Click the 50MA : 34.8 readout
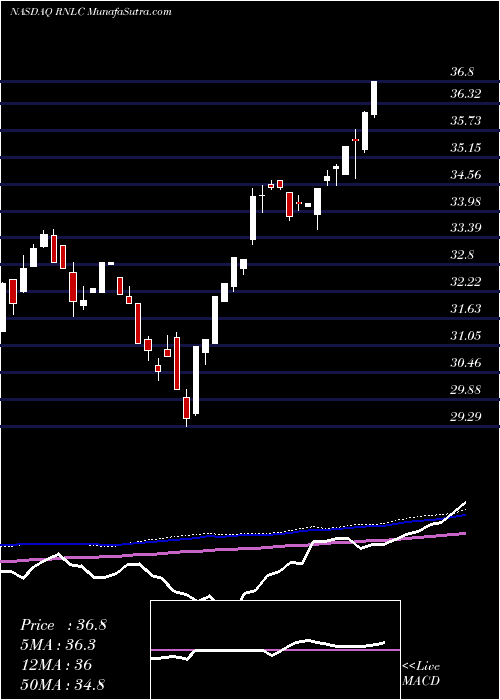The width and height of the screenshot is (500, 700). click(x=62, y=684)
